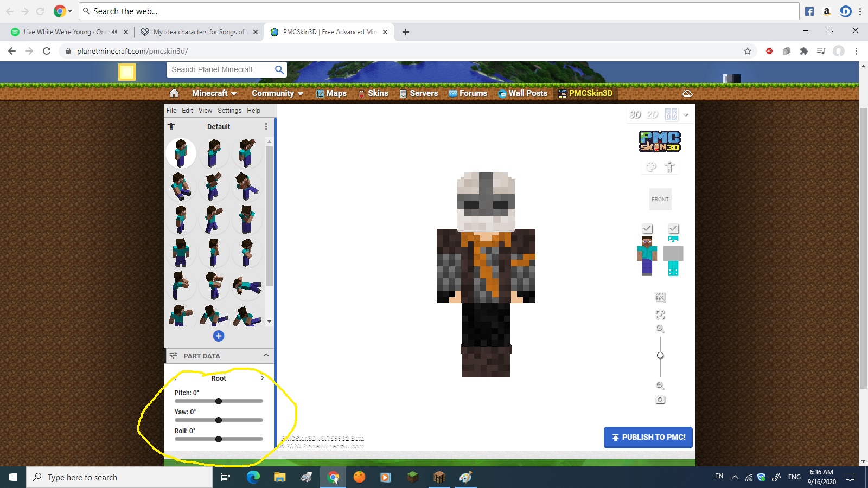Open File Explorer from the taskbar
This screenshot has width=868, height=488.
tap(279, 477)
